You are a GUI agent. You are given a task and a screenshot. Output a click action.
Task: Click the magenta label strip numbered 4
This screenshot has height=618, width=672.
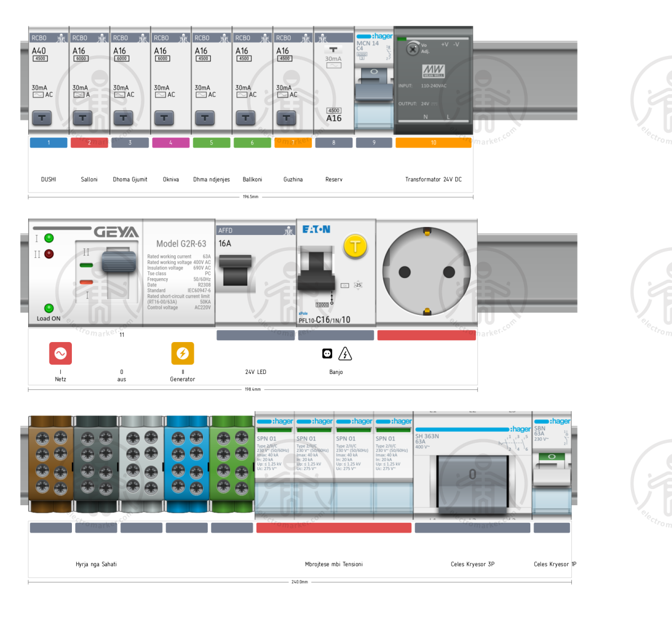coord(171,143)
